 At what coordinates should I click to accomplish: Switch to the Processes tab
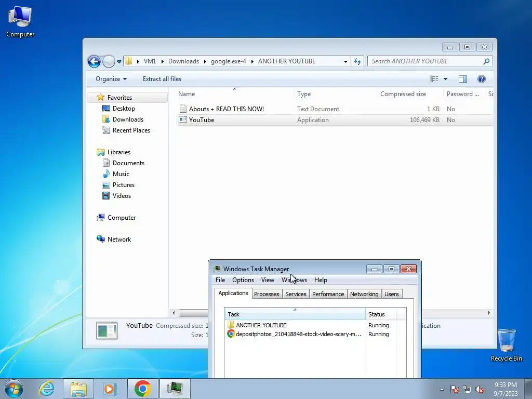point(267,294)
